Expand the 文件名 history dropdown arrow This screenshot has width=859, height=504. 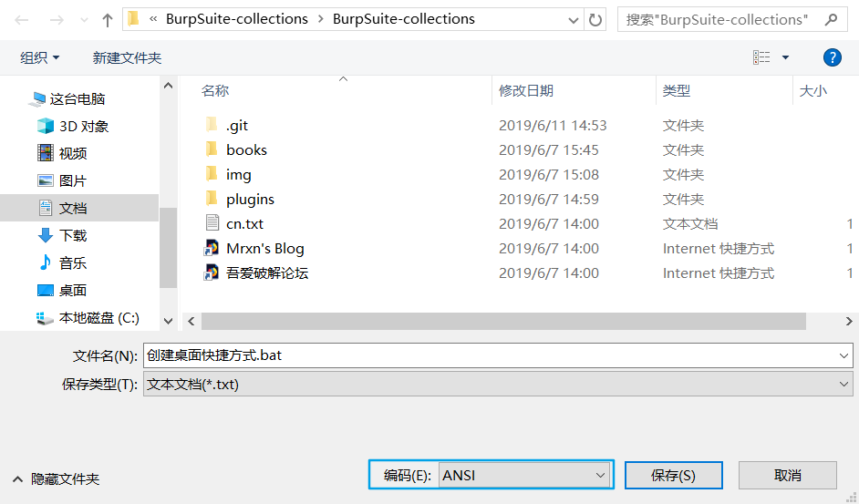coord(843,355)
